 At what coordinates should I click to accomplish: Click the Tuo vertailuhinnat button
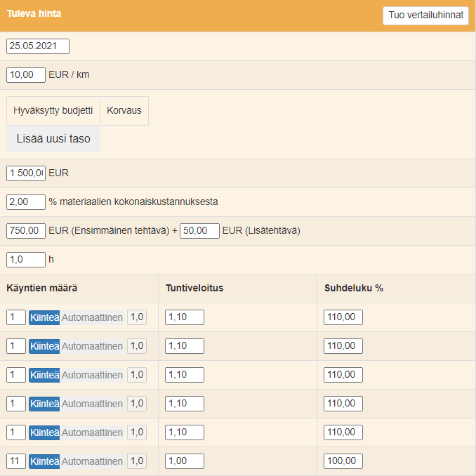click(425, 15)
